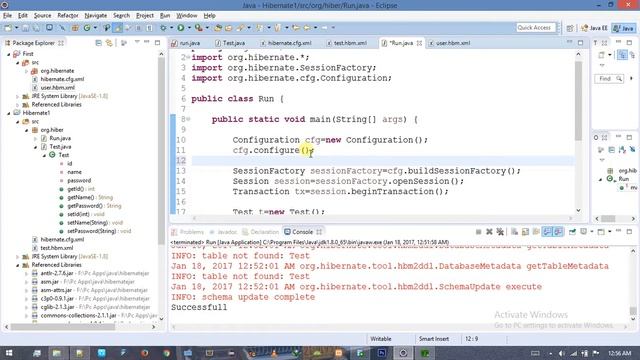Screen dimensions: 640x360
Task: Click the Clear Console icon
Action: (x=514, y=232)
